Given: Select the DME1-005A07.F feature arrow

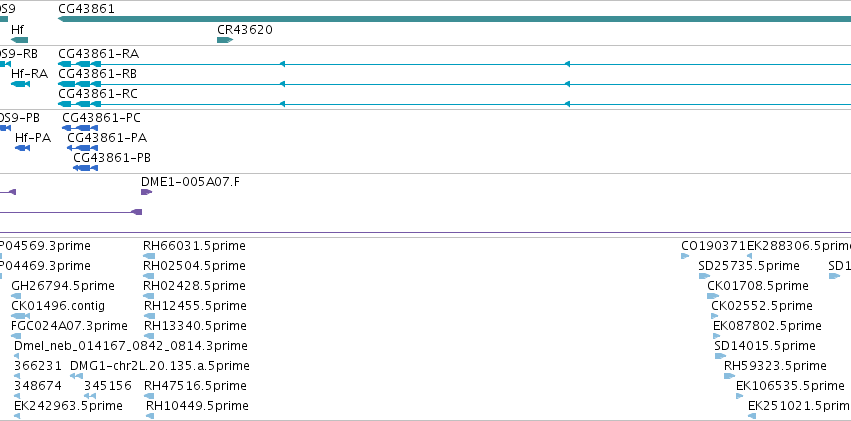Looking at the screenshot, I should pyautogui.click(x=147, y=192).
